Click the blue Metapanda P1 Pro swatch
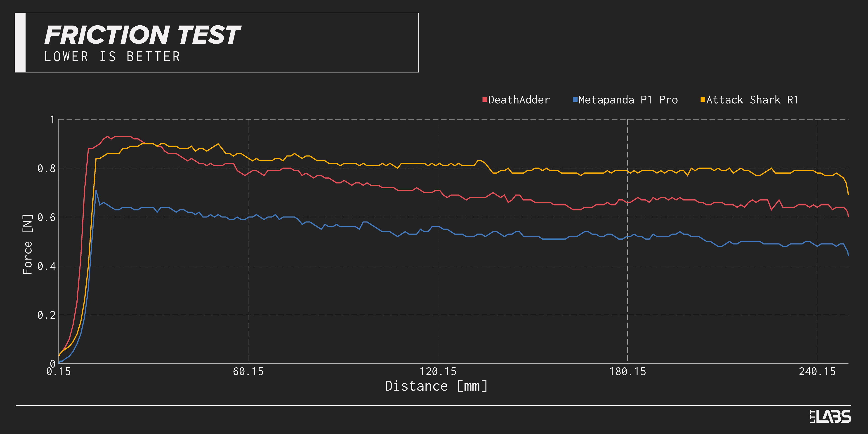This screenshot has width=868, height=434. click(x=575, y=99)
